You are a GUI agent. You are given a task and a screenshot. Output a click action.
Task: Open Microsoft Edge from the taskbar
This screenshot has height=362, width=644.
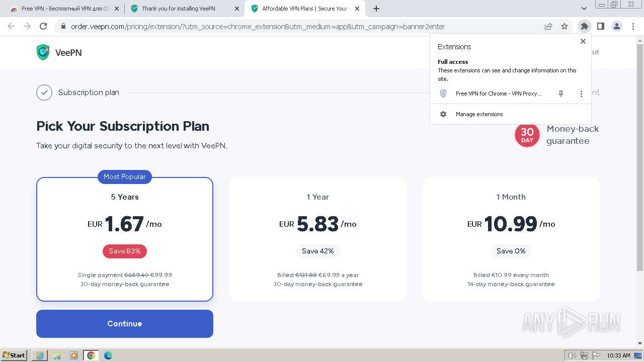click(108, 355)
